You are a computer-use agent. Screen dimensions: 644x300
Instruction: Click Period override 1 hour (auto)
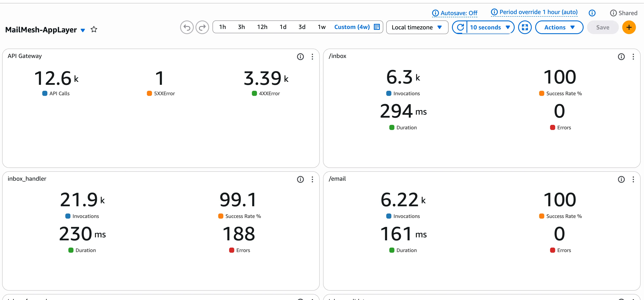point(534,12)
